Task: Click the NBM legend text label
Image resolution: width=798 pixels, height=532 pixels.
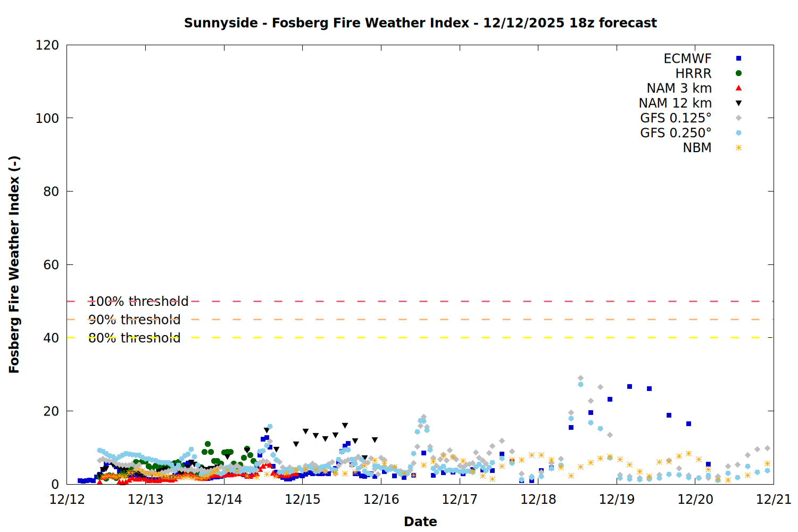Action: coord(697,148)
